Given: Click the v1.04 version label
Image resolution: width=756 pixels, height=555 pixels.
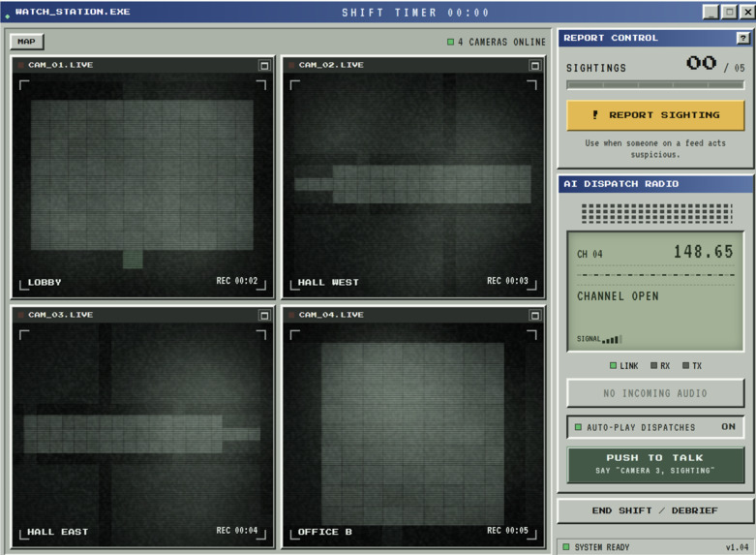Looking at the screenshot, I should pyautogui.click(x=738, y=547).
